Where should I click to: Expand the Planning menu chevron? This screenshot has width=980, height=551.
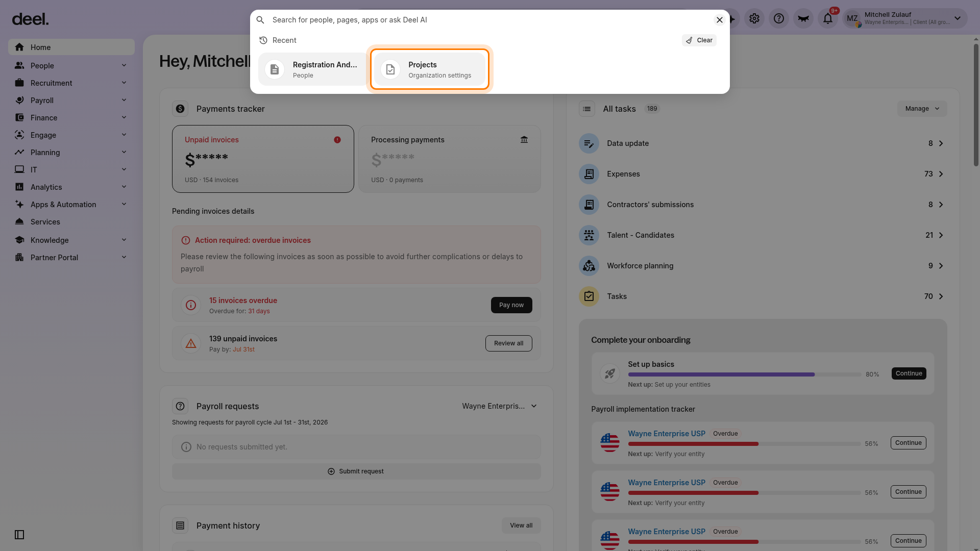tap(124, 152)
